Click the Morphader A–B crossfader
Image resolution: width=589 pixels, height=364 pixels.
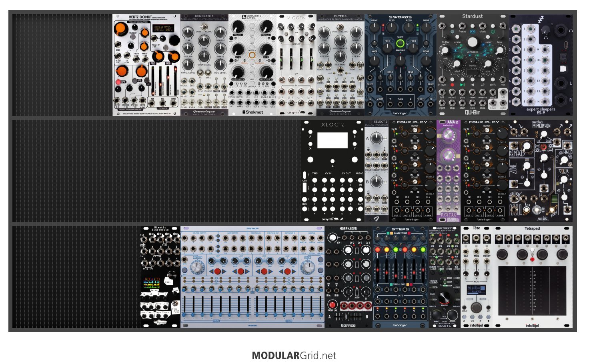(348, 317)
